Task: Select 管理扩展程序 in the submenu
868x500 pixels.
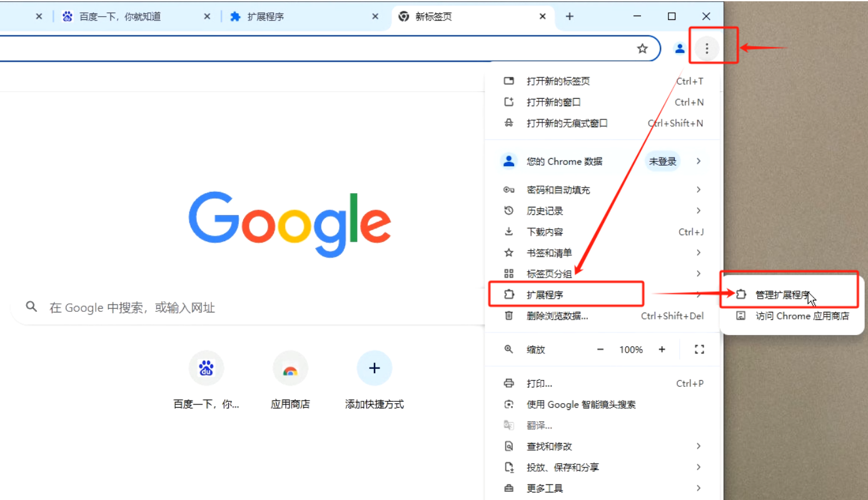Action: (x=782, y=295)
